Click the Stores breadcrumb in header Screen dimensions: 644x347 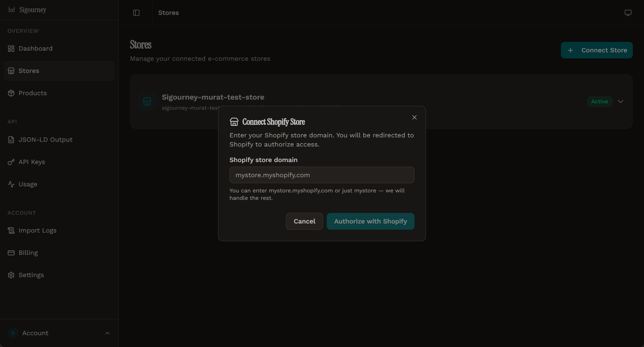[168, 13]
